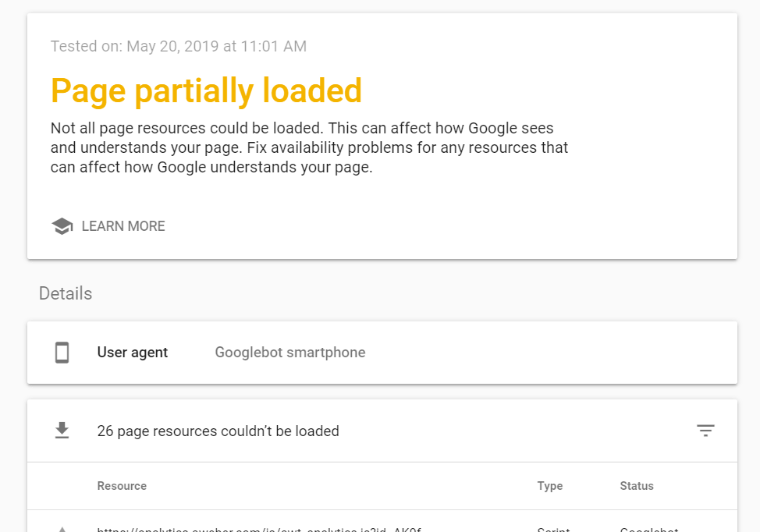Click the description paragraph about page resources

point(309,147)
